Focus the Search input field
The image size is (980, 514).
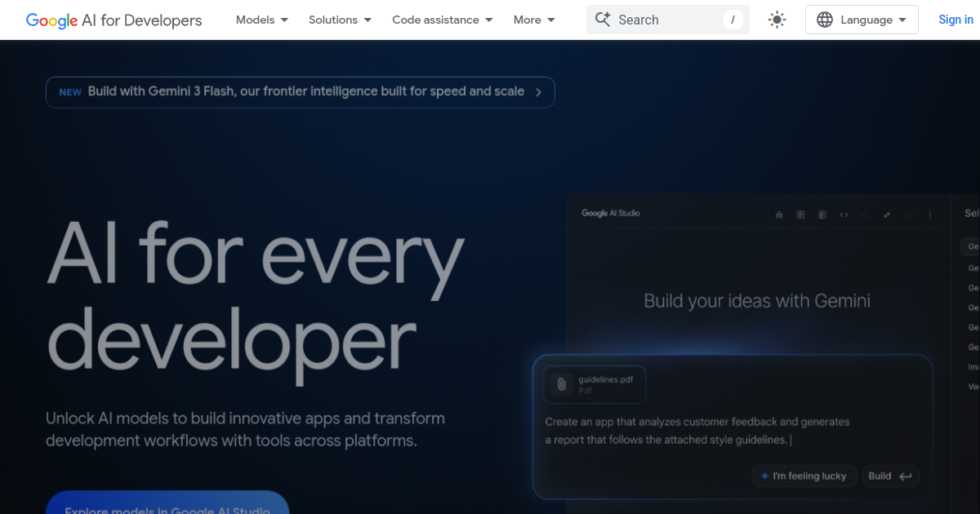pos(668,20)
